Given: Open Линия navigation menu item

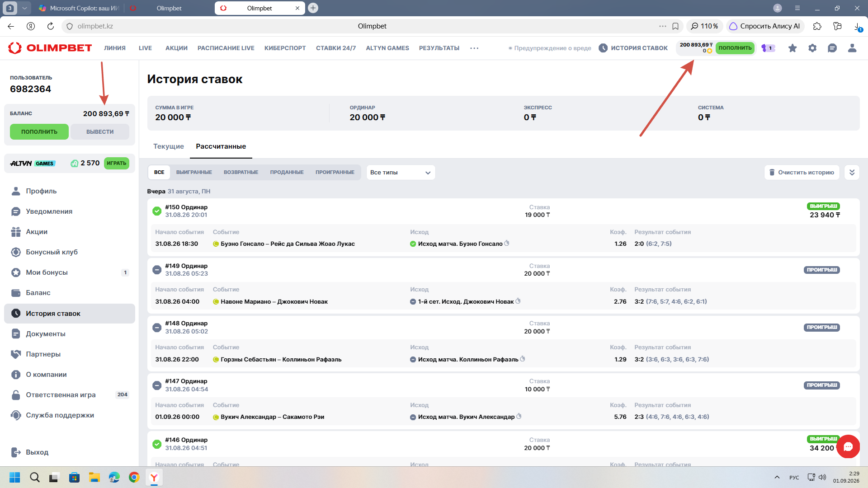Looking at the screenshot, I should (115, 48).
